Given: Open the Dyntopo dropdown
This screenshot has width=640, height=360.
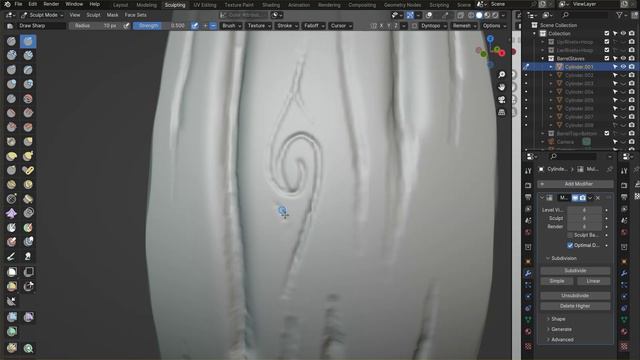Looking at the screenshot, I should click(433, 25).
